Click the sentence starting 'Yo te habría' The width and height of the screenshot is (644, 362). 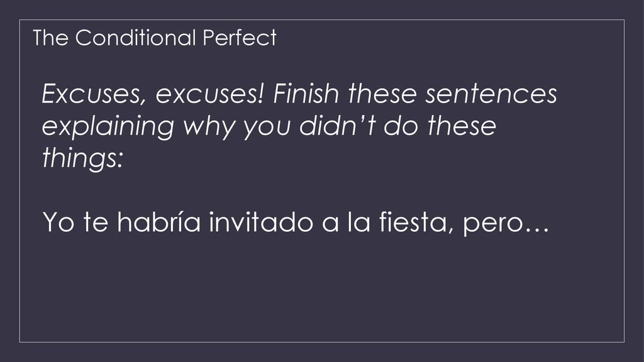[x=296, y=222]
